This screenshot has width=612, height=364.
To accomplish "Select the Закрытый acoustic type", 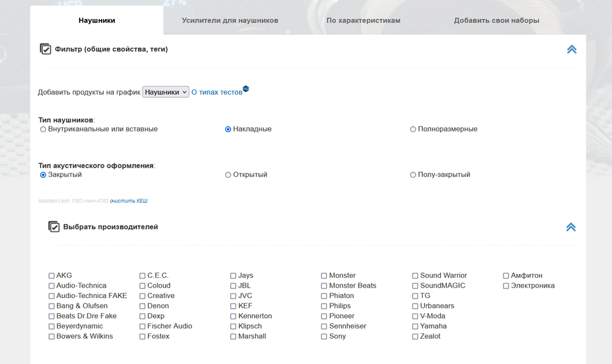I will pyautogui.click(x=43, y=175).
